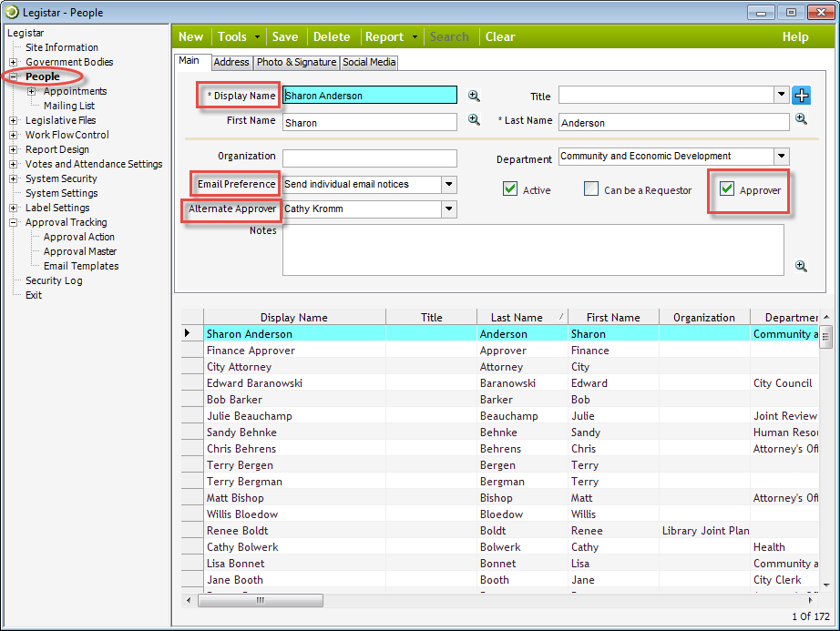The height and width of the screenshot is (631, 840).
Task: Click into the Organization field
Action: pyautogui.click(x=370, y=158)
